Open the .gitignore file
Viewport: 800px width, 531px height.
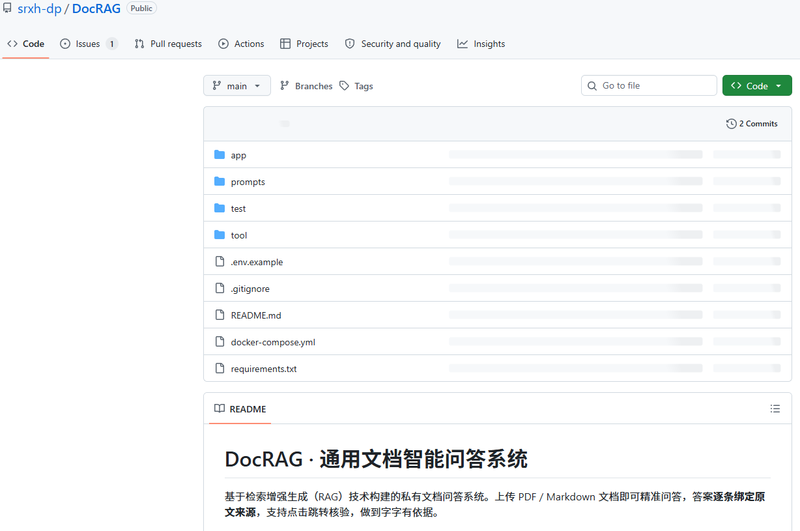coord(250,289)
